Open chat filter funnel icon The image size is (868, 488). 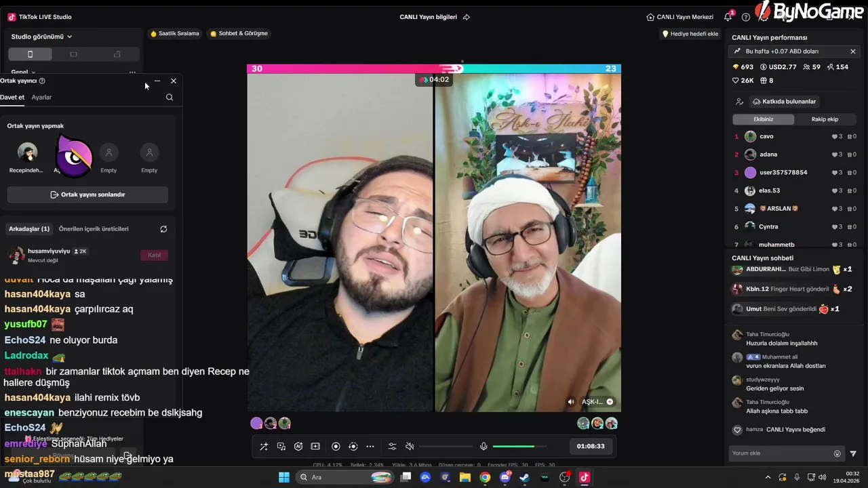coord(853,453)
